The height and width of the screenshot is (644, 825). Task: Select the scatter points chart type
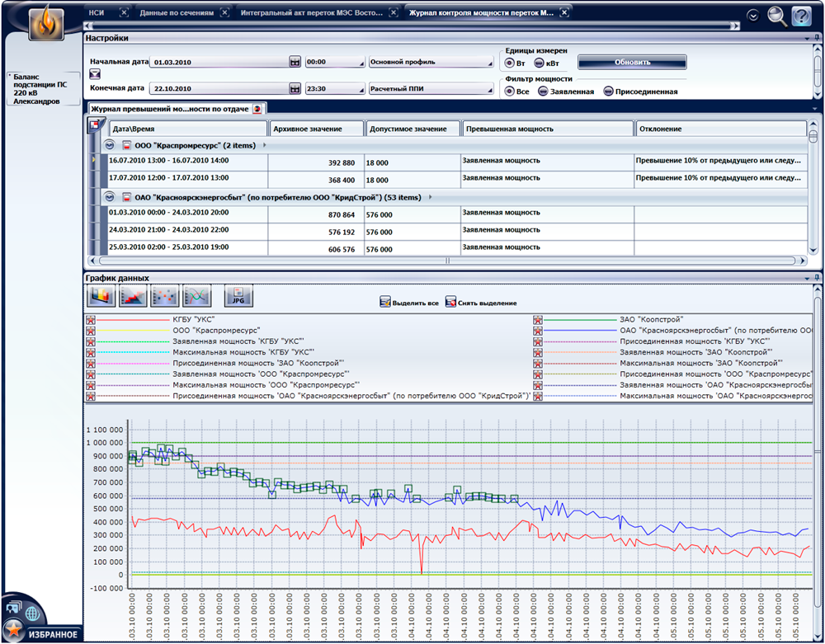(165, 296)
